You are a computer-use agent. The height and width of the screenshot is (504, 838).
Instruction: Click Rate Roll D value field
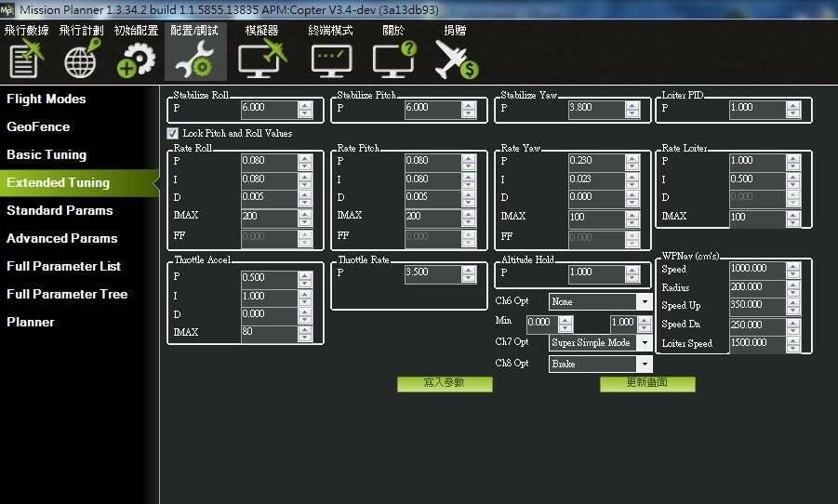point(269,198)
